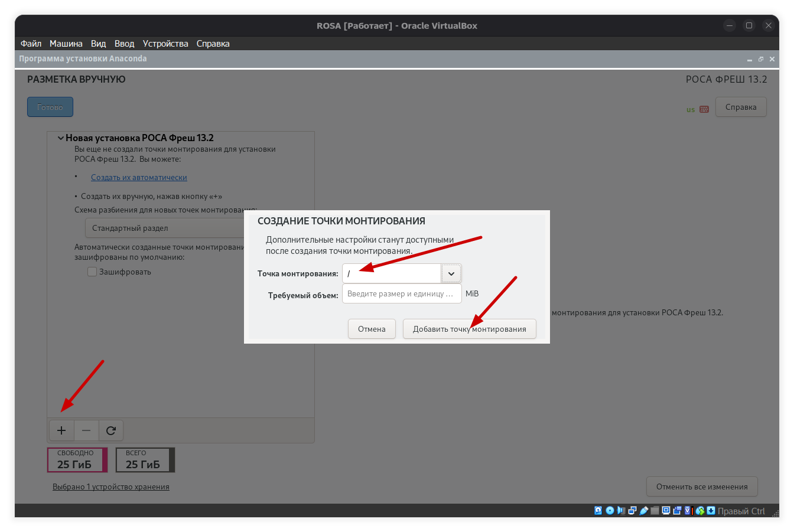Open the 'Вид' menu
Image resolution: width=794 pixels, height=532 pixels.
pyautogui.click(x=98, y=44)
